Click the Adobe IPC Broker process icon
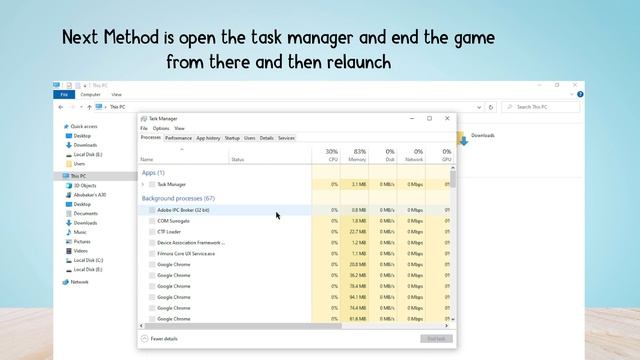The width and height of the screenshot is (640, 360). click(x=152, y=210)
